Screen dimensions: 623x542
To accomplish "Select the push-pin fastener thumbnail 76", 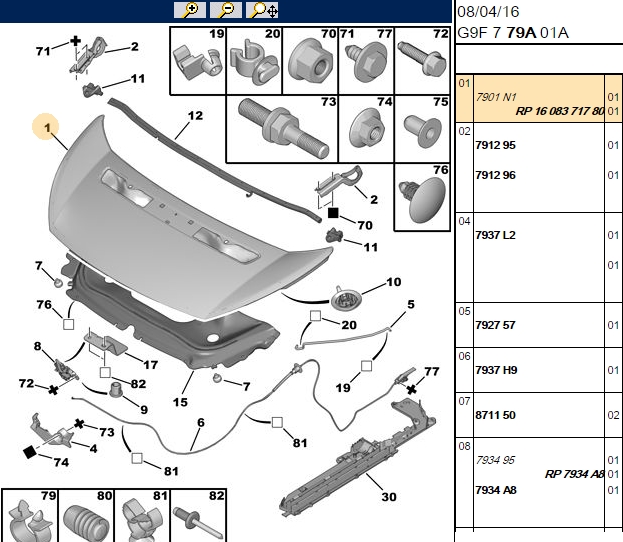I will (422, 197).
